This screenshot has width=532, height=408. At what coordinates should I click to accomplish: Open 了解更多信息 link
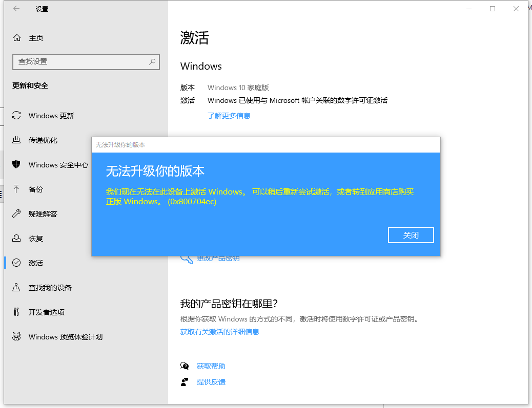[x=229, y=116]
